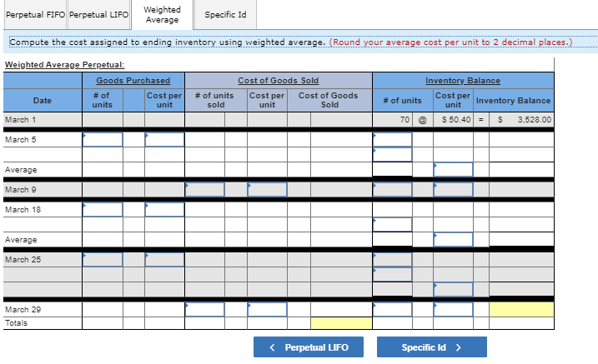Click first Average row cost per unit field
Viewport: 598px width, 364px height.
pyautogui.click(x=453, y=169)
